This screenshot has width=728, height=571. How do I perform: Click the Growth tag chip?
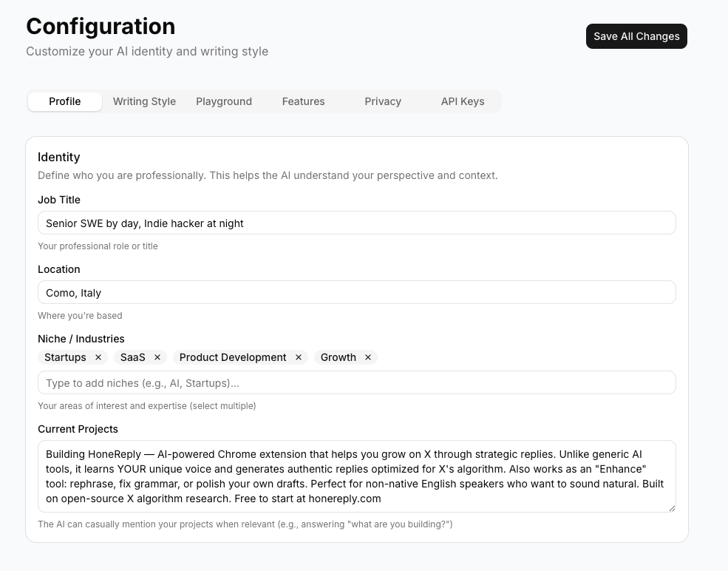[x=339, y=357]
